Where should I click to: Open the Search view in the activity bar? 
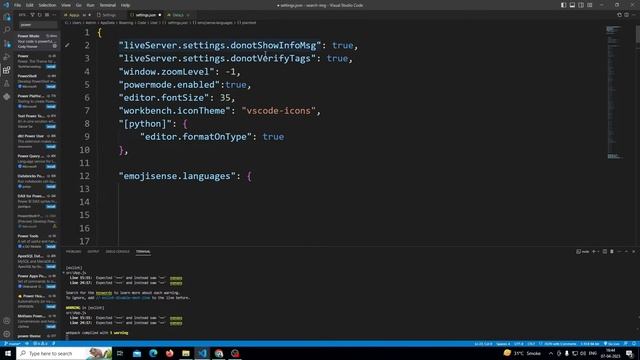tap(7, 30)
